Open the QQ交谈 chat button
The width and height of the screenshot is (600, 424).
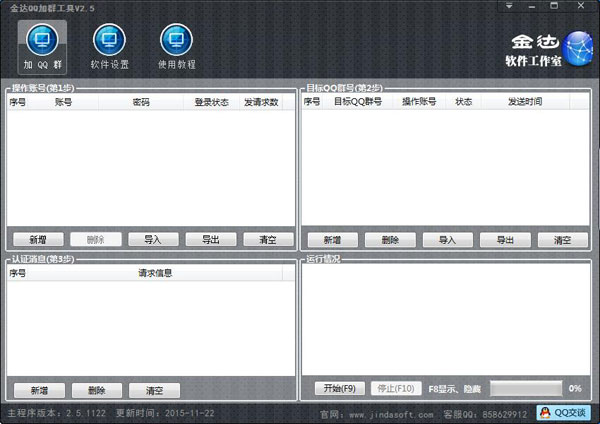pyautogui.click(x=563, y=413)
